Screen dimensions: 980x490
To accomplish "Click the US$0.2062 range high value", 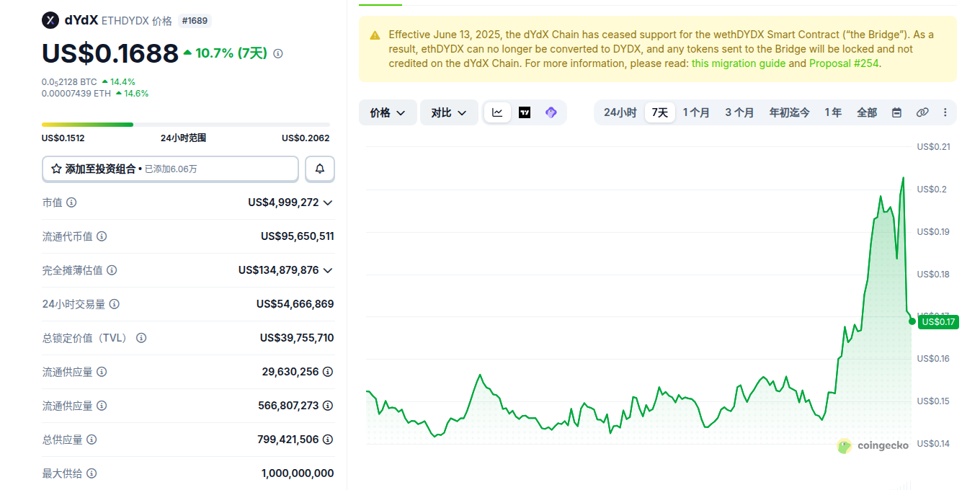I will [306, 138].
